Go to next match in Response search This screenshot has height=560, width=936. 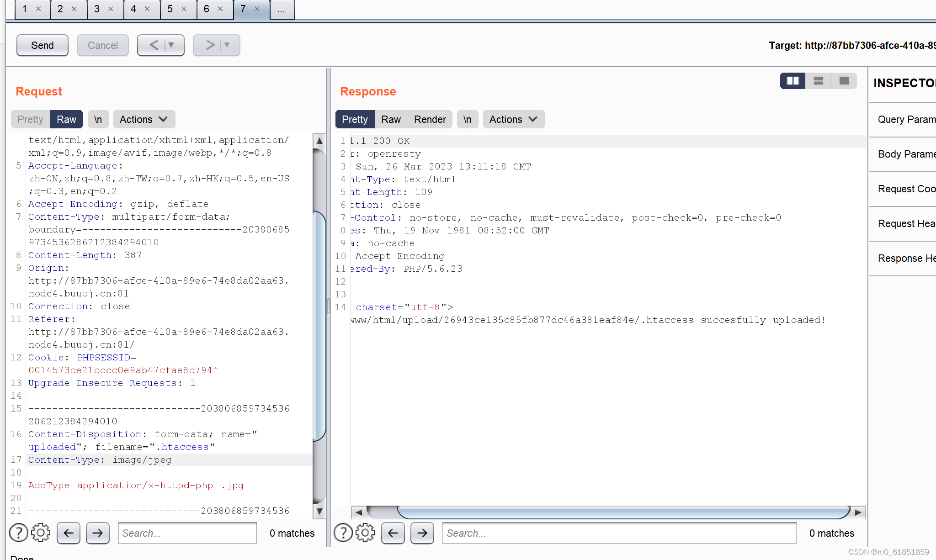click(422, 533)
